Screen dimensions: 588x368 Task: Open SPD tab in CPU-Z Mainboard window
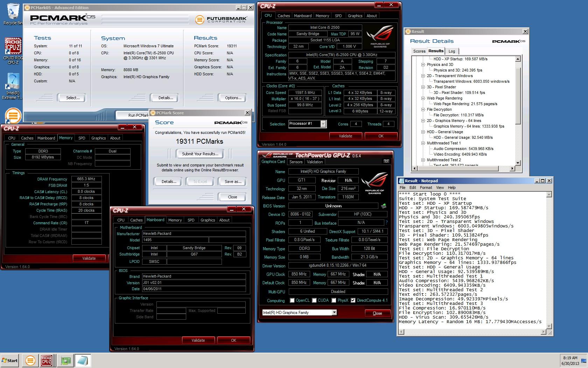191,220
